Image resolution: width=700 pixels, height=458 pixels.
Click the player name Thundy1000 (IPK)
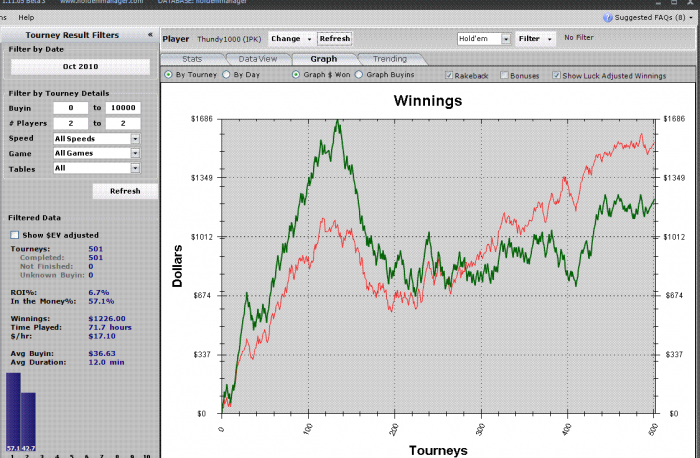[x=229, y=39]
